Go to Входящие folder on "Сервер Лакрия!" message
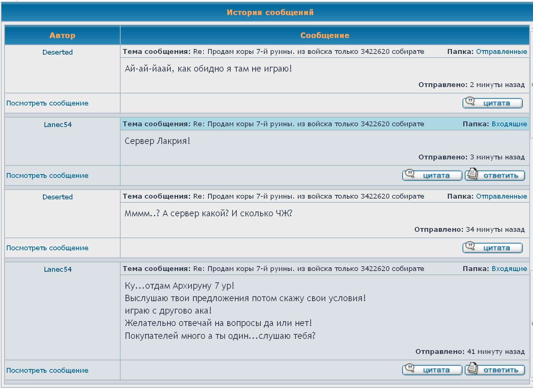533x392 pixels. point(509,124)
